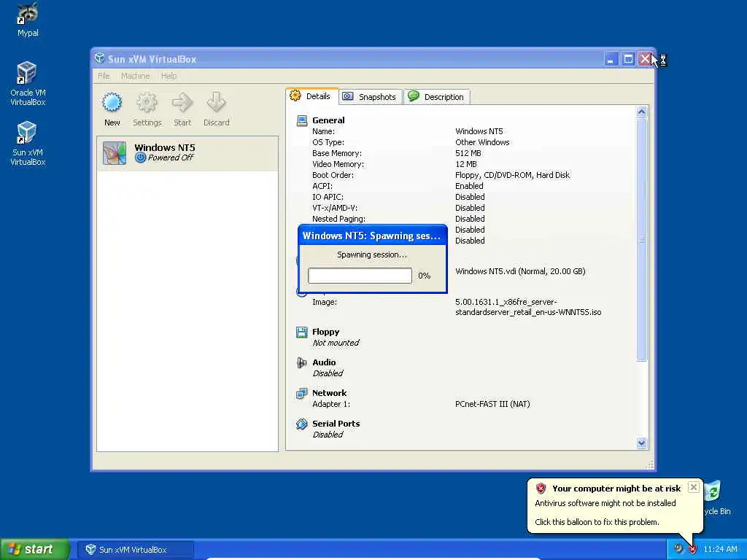Click the '12 MB' video memory value
Screen dimensions: 747x560
pyautogui.click(x=466, y=164)
